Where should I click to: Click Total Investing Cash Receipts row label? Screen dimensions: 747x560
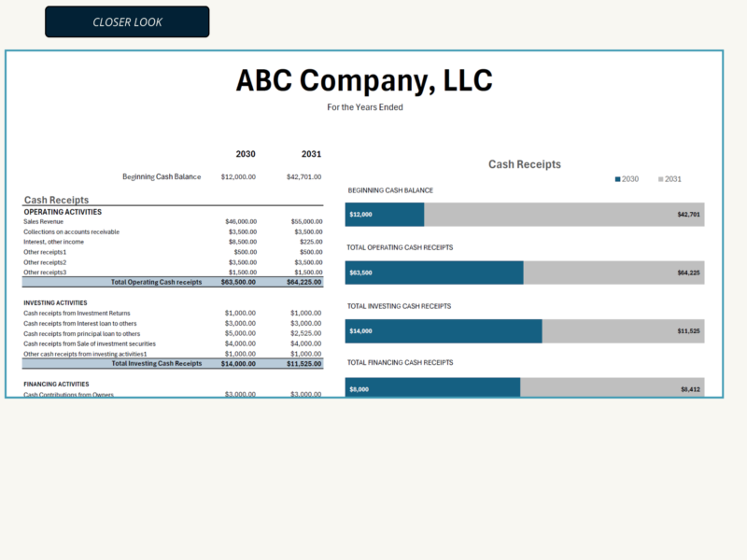[x=157, y=363]
